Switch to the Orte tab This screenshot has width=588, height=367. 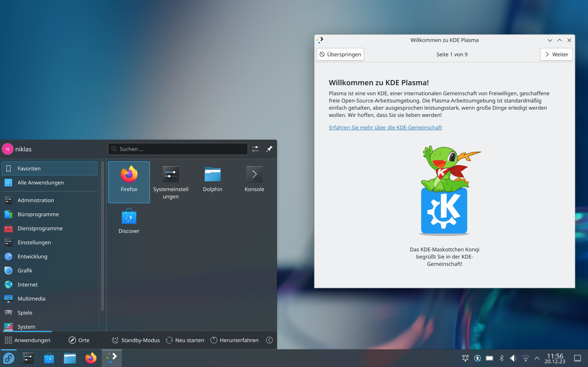pyautogui.click(x=79, y=340)
